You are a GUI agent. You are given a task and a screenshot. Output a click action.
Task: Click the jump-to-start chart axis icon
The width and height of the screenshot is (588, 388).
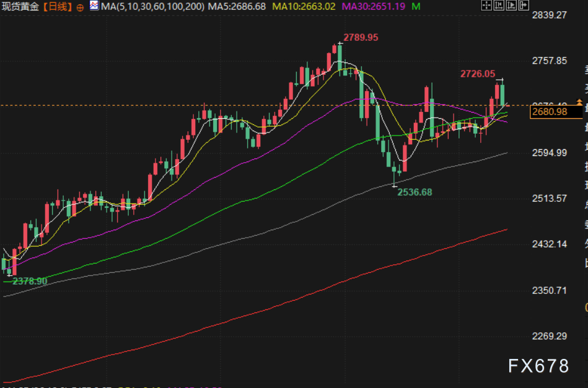(499, 5)
